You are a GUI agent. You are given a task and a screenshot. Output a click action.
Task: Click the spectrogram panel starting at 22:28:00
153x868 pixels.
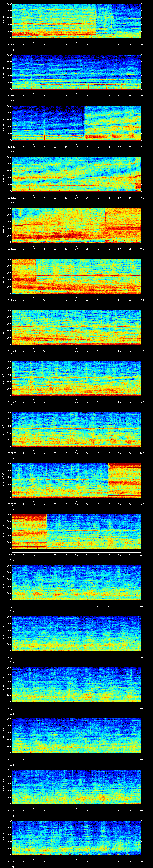77,736
